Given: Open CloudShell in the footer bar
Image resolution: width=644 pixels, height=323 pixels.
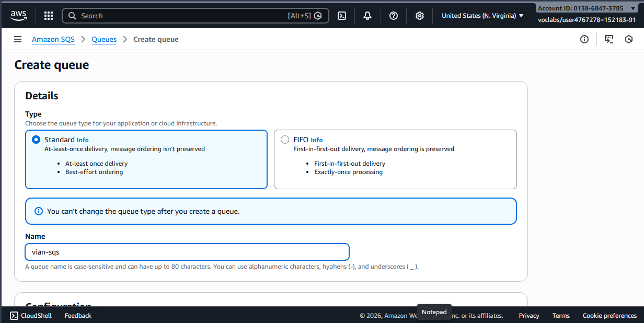Looking at the screenshot, I should tap(31, 315).
